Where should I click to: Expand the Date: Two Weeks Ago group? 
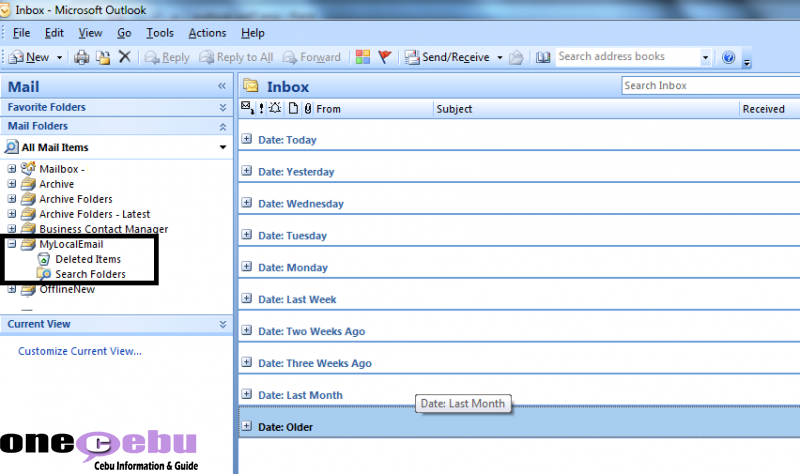click(x=247, y=330)
